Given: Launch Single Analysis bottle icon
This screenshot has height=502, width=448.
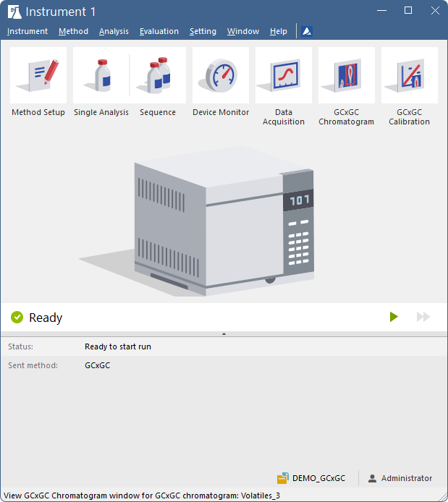Looking at the screenshot, I should click(x=101, y=75).
